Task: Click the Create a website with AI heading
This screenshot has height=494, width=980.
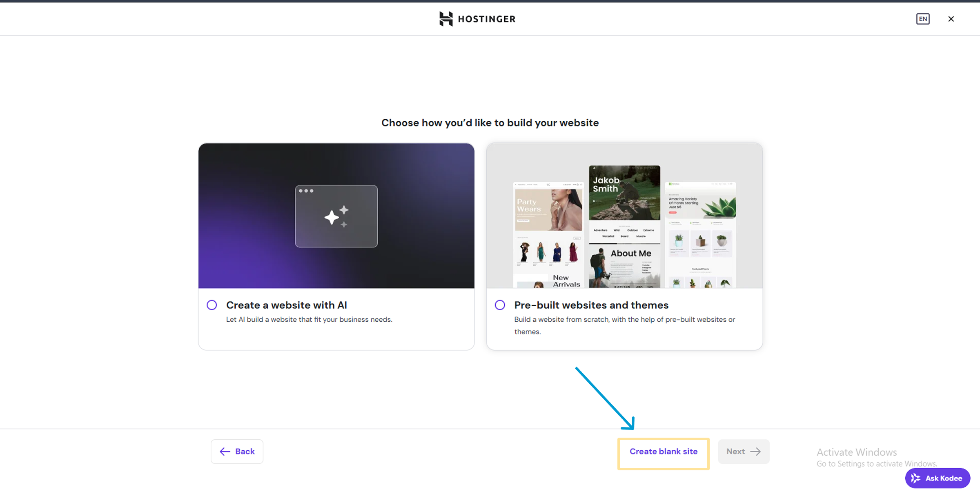Action: (286, 305)
